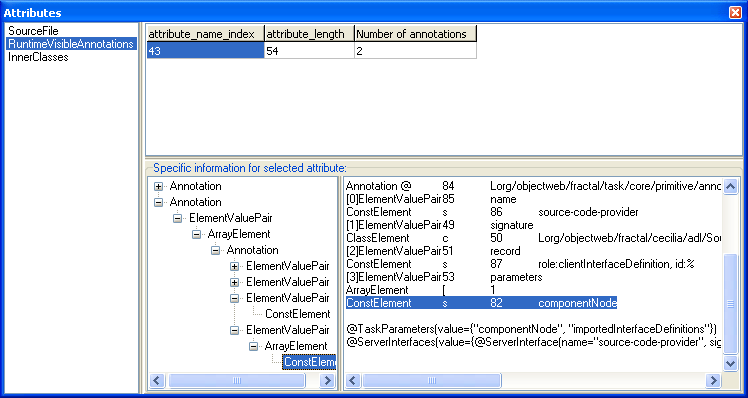This screenshot has width=748, height=398.
Task: Select '[3]ElementValuePair 53 parameters' line
Action: (444, 277)
